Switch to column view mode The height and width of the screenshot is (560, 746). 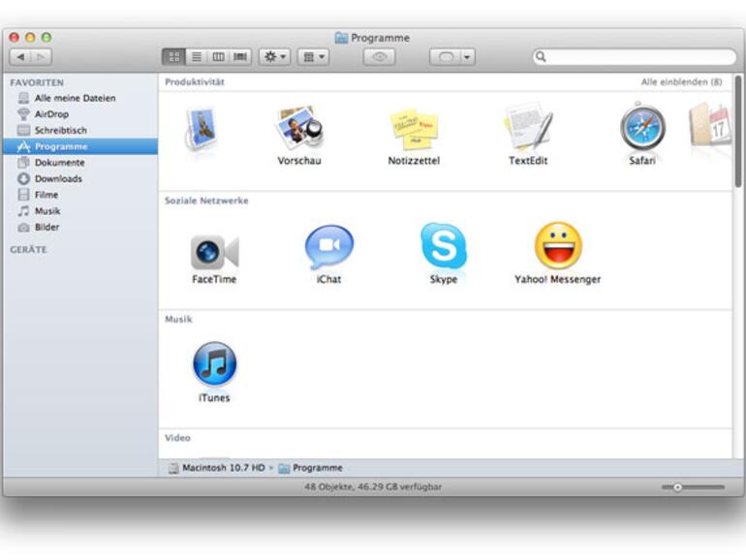tap(218, 57)
